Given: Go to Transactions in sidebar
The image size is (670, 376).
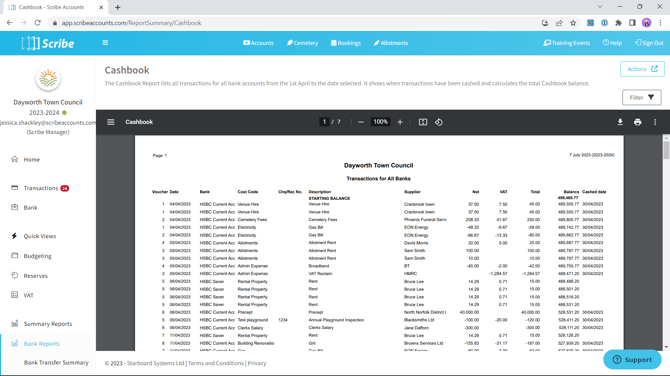Looking at the screenshot, I should pyautogui.click(x=41, y=188).
